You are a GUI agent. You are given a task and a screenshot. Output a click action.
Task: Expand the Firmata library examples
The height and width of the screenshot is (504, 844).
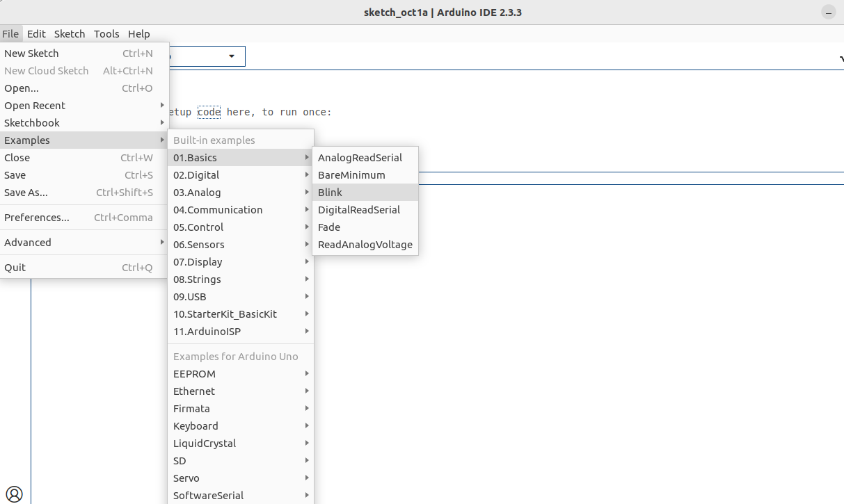(x=241, y=409)
